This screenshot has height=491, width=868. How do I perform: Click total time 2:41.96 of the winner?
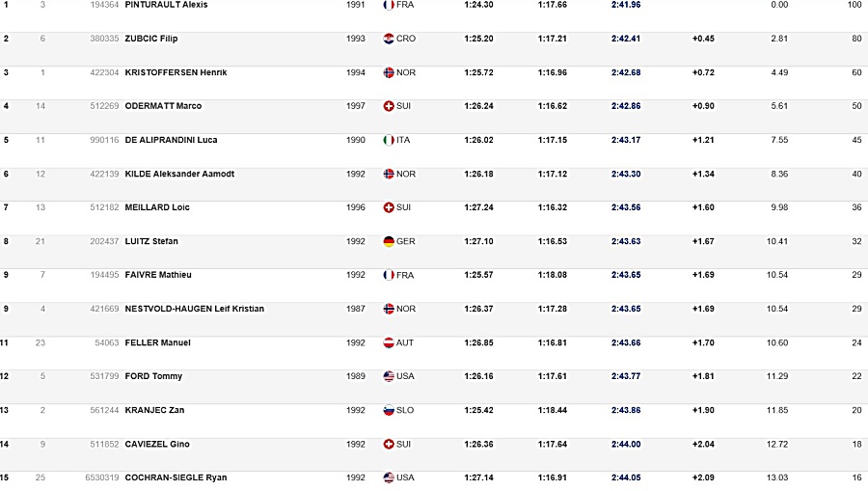coord(626,5)
